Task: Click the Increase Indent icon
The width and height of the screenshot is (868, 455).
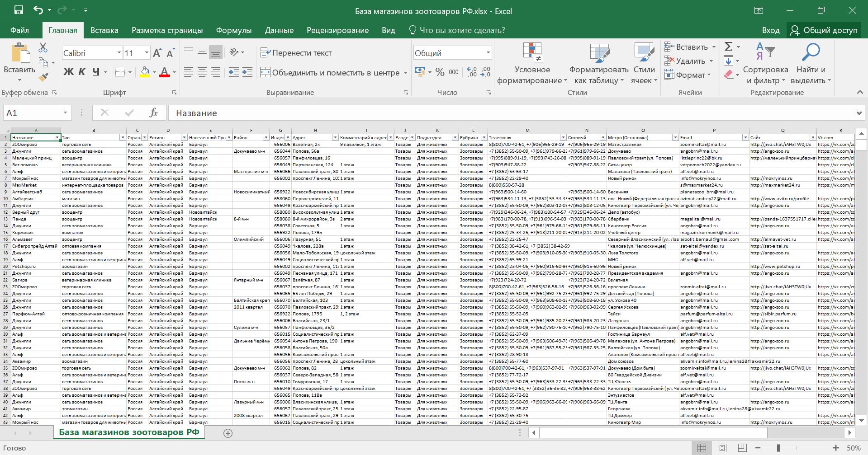Action: point(247,72)
